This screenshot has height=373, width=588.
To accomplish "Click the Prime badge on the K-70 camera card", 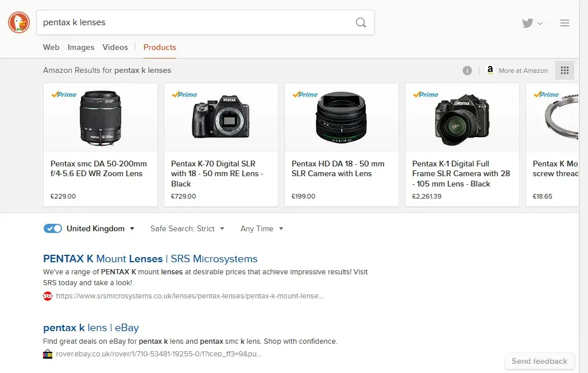I will pos(184,95).
